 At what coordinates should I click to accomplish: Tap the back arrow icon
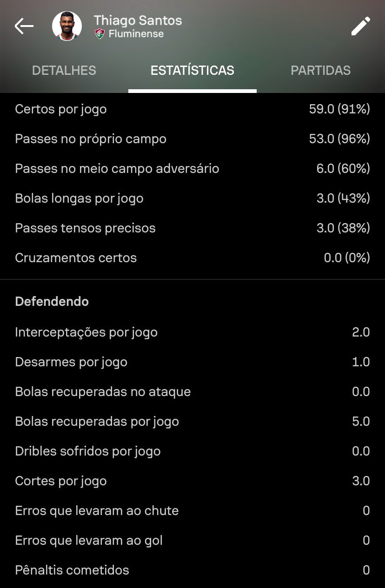click(24, 26)
